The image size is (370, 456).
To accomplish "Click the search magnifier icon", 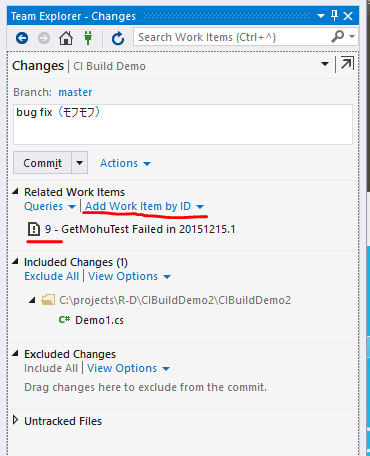I will tap(338, 36).
